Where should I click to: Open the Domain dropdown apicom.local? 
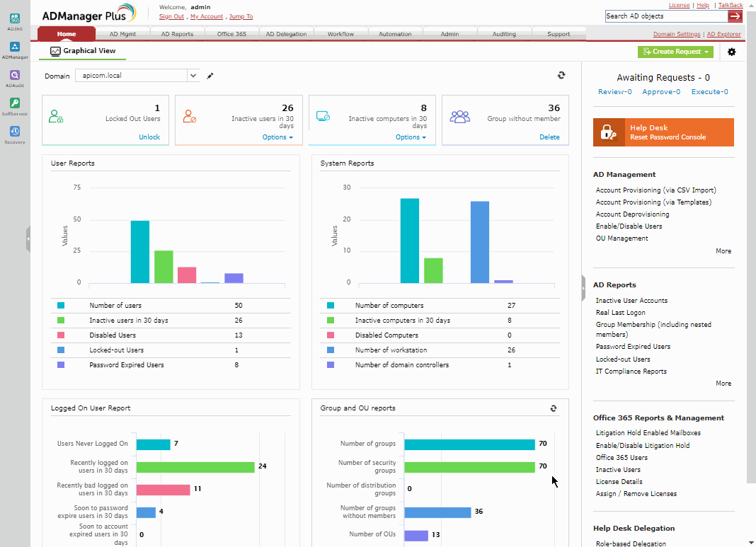tap(137, 76)
